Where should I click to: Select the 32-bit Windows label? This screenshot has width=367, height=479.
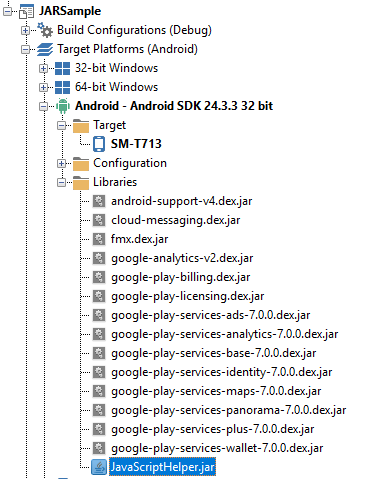pyautogui.click(x=116, y=68)
